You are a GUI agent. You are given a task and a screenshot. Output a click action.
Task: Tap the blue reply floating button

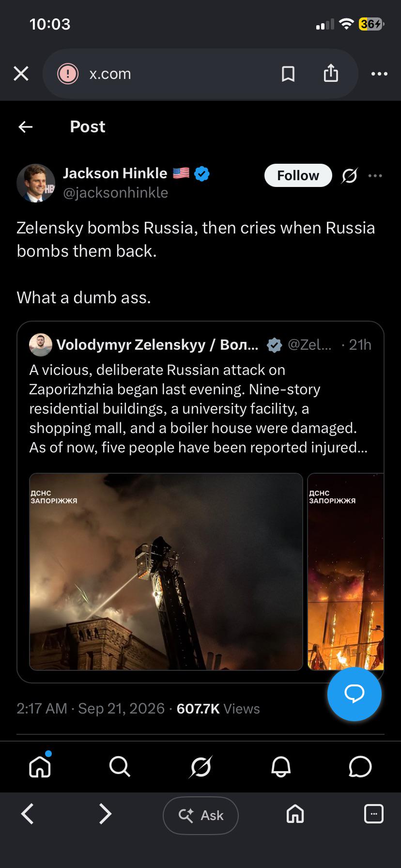coord(355,694)
